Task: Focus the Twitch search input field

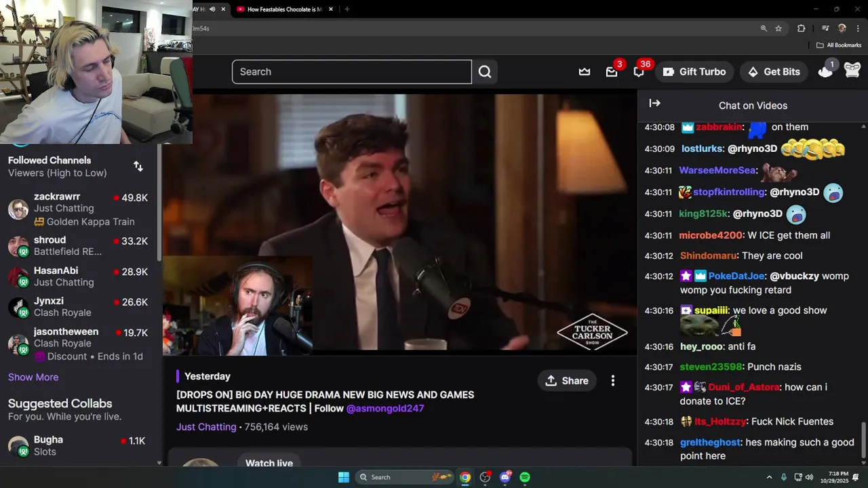Action: click(352, 72)
